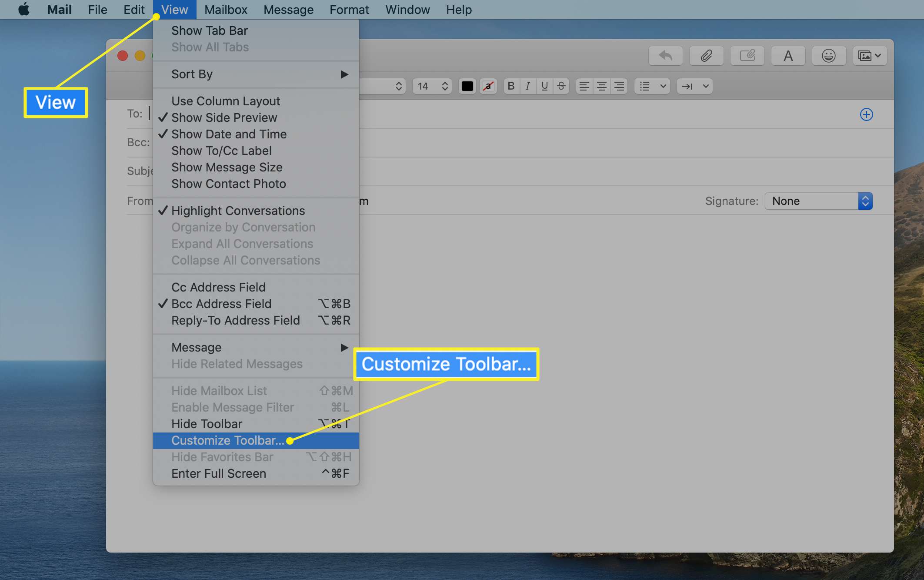Open the emoji picker smiley icon
Image resolution: width=924 pixels, height=580 pixels.
829,56
